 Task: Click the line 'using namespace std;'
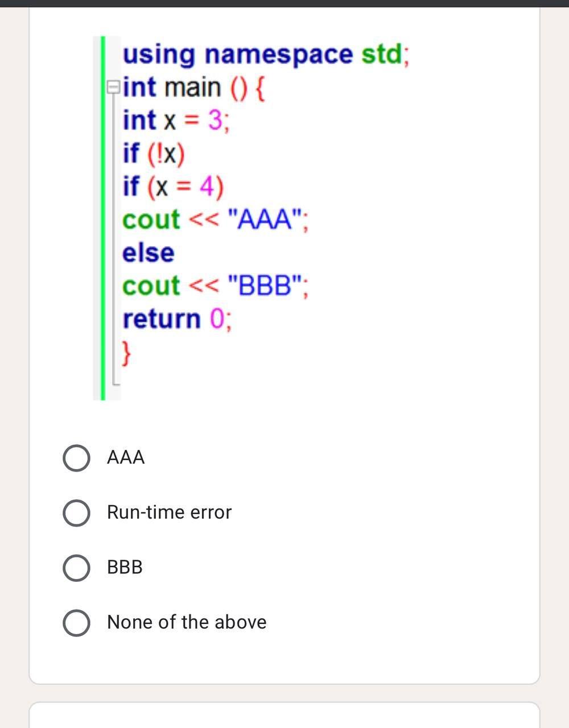coord(265,54)
